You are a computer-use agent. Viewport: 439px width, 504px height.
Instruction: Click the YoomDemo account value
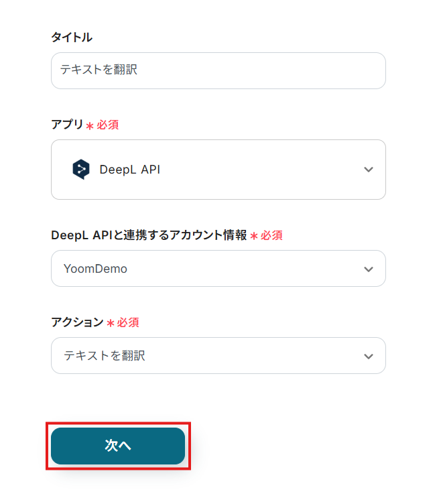coord(95,269)
